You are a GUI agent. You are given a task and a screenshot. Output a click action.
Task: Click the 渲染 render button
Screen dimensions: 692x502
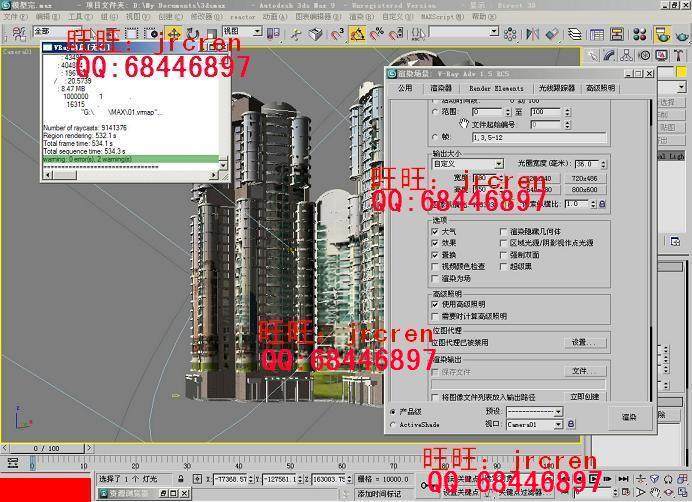coord(629,417)
